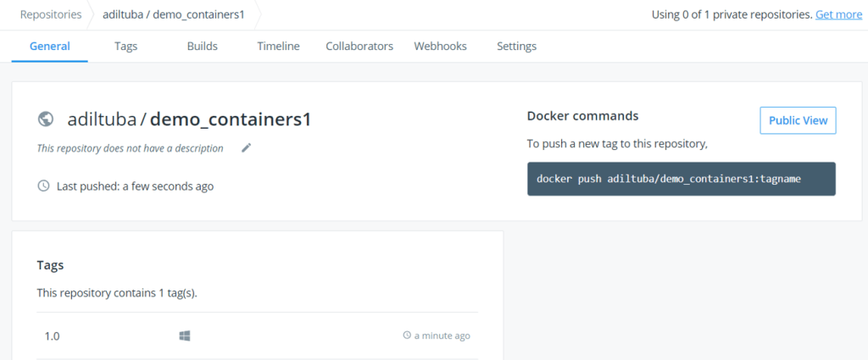
Task: Click the globe public repository icon
Action: (x=46, y=119)
